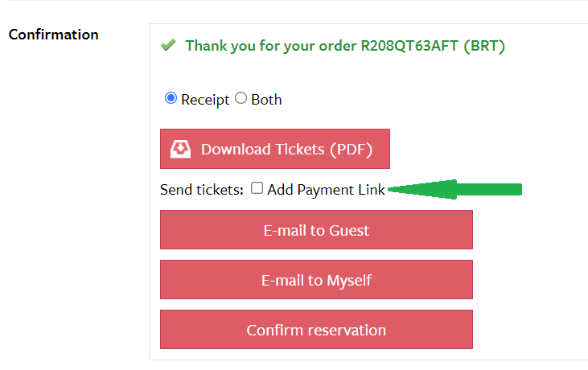Click the Thank you for your order message
588x370 pixels.
[345, 46]
